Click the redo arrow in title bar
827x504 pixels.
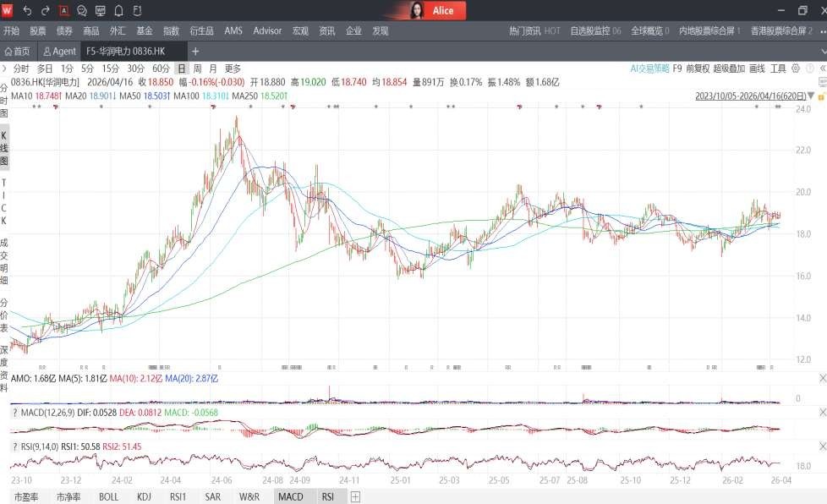[x=46, y=11]
